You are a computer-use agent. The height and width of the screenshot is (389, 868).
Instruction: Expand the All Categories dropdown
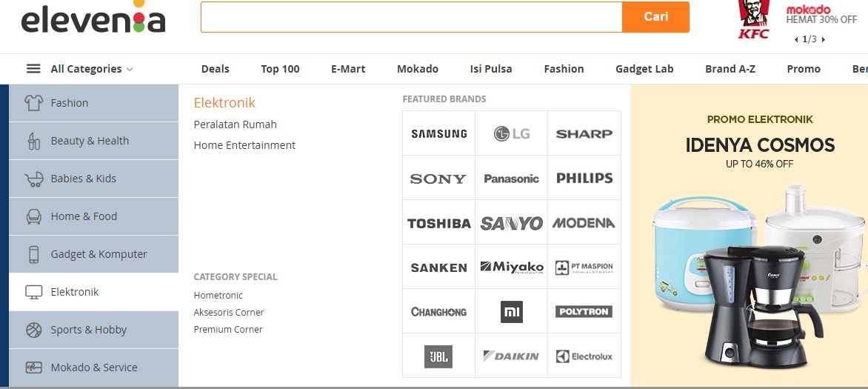[x=92, y=69]
